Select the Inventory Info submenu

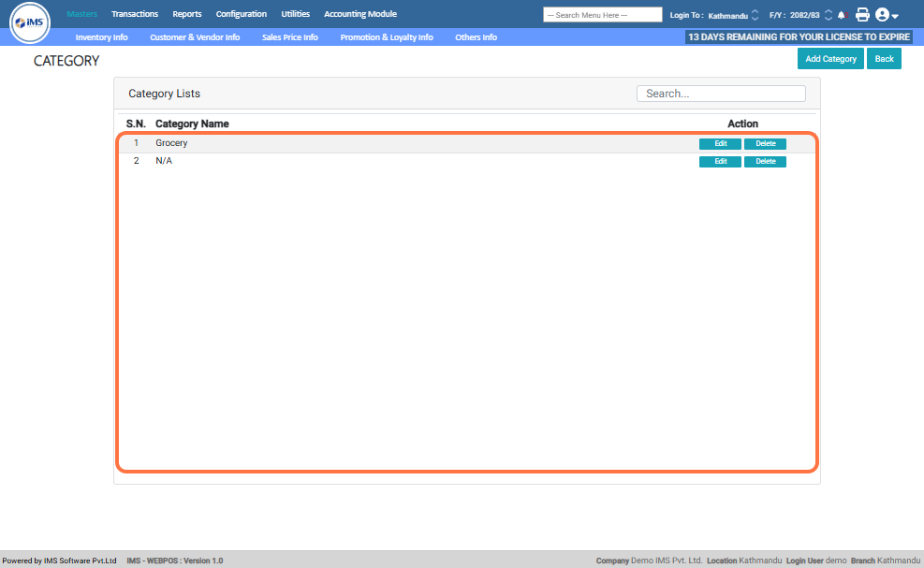[x=101, y=37]
